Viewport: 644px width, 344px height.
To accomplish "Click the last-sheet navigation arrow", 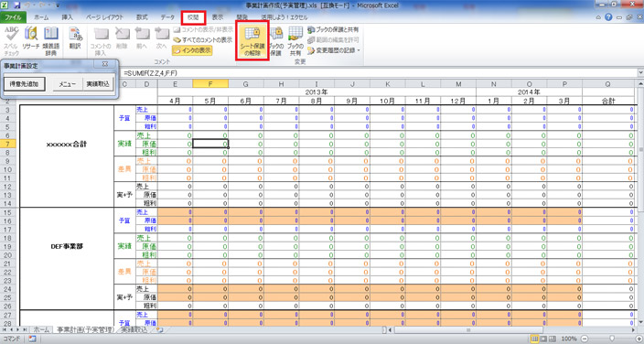I will pos(25,330).
